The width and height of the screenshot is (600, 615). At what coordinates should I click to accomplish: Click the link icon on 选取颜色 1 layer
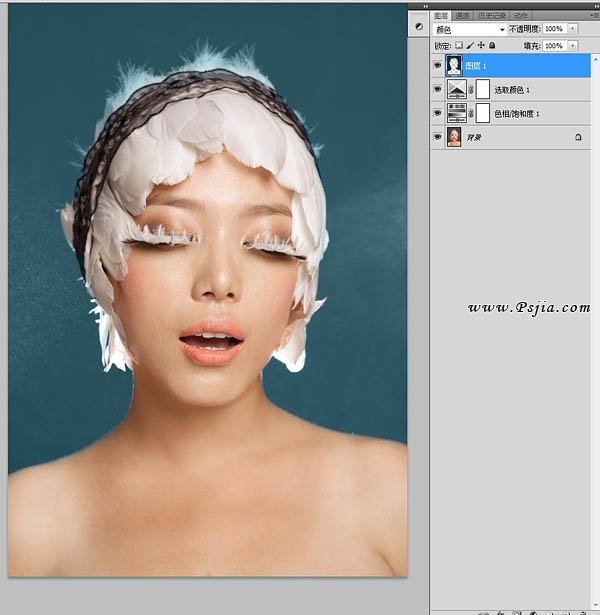[471, 89]
